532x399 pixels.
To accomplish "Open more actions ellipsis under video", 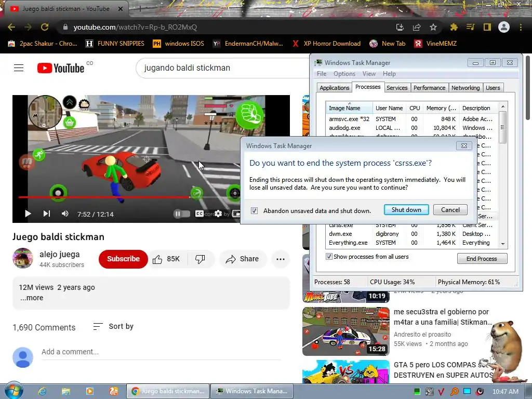I will [x=281, y=259].
